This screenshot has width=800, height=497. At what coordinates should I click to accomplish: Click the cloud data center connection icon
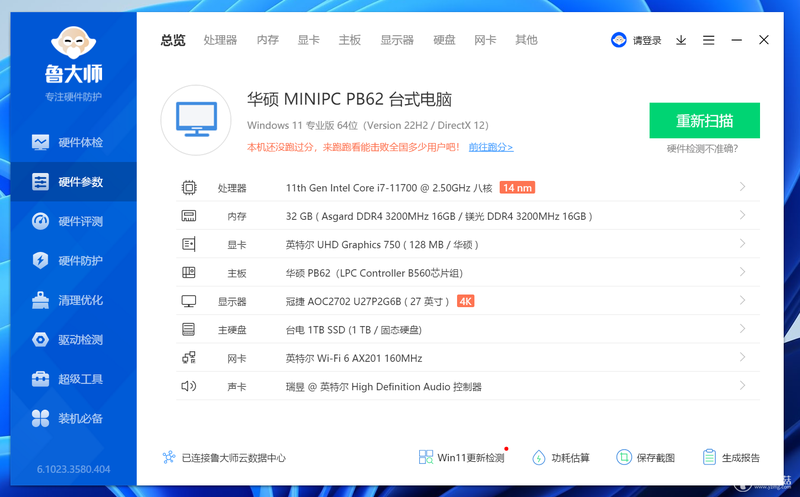pos(169,457)
